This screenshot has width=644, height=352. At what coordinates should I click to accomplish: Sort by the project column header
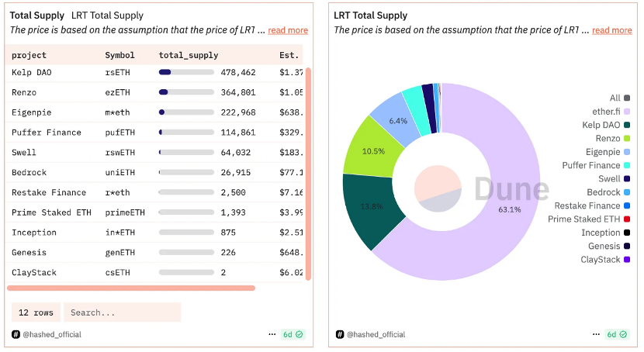[29, 55]
